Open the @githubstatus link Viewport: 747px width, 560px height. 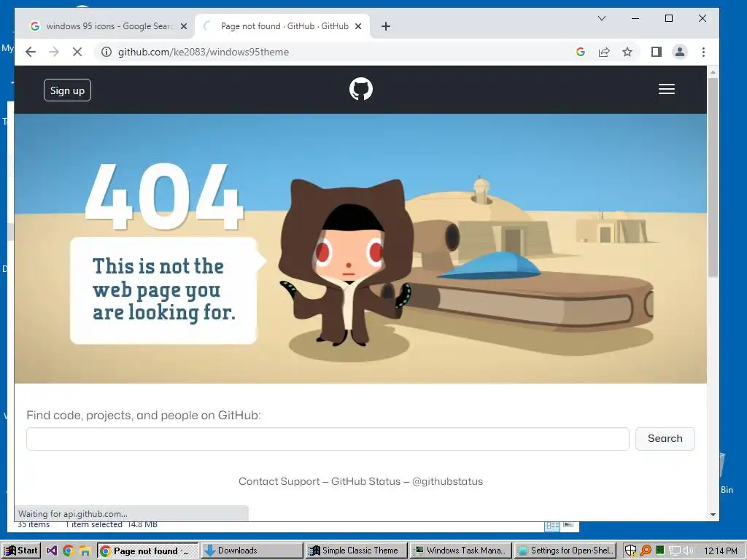point(447,481)
